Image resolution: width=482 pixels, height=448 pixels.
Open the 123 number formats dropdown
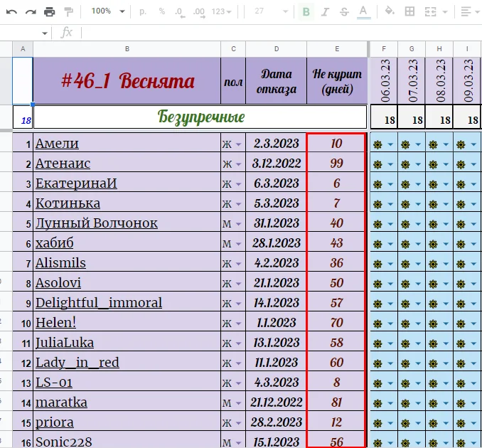(x=221, y=11)
